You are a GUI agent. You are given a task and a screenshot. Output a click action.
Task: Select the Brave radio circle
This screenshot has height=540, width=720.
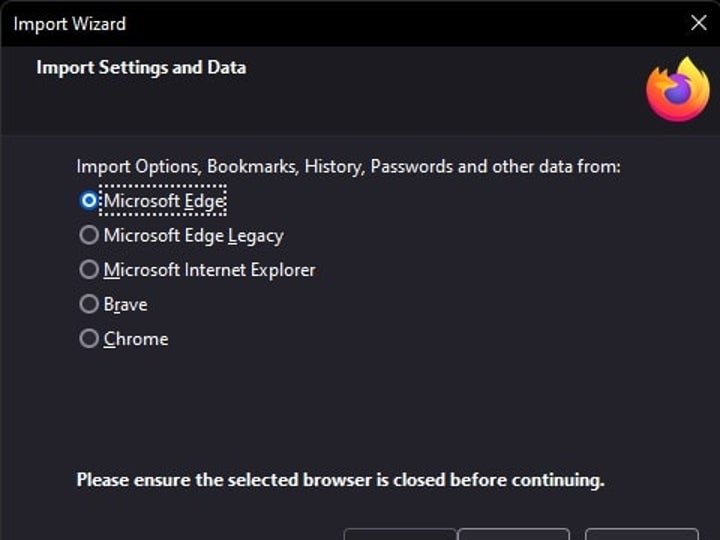tap(89, 304)
